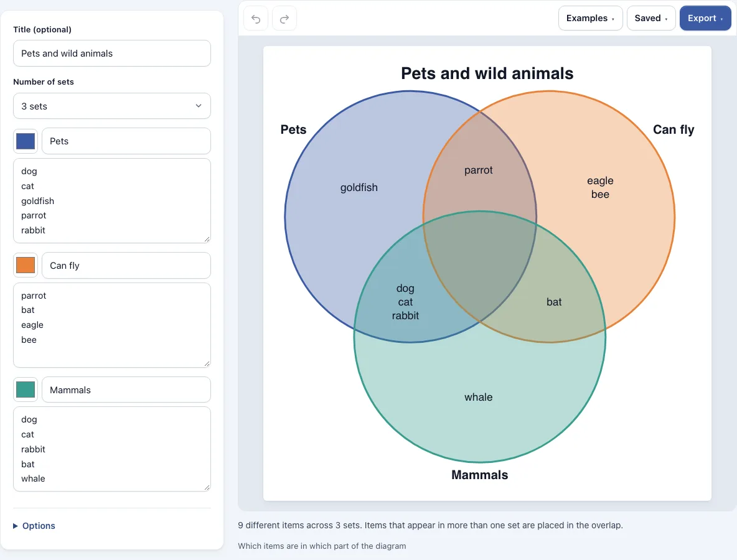Click dog in the diagram overlap region
This screenshot has width=737, height=560.
(405, 289)
